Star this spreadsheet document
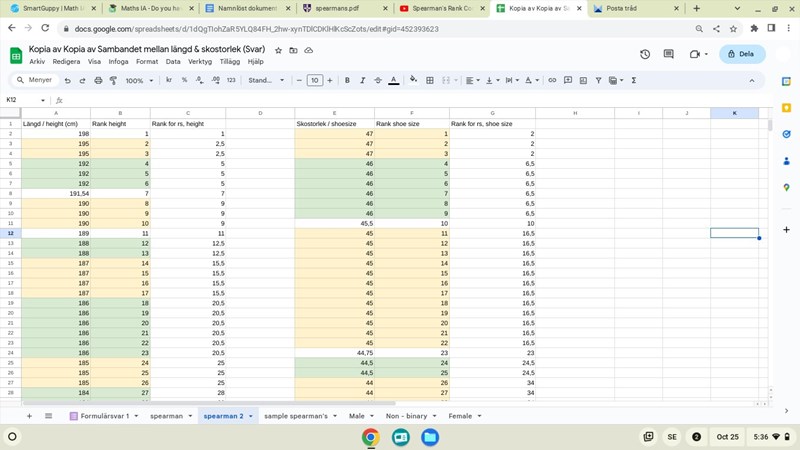800x450 pixels. pyautogui.click(x=279, y=49)
